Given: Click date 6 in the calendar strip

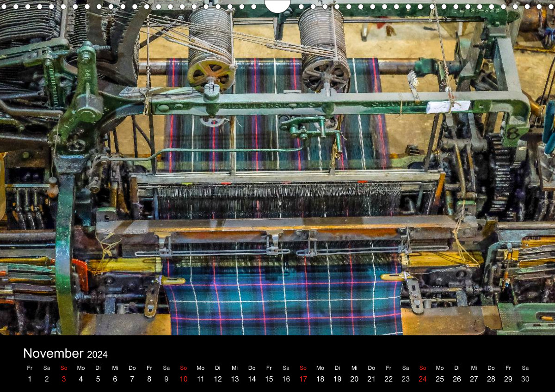Looking at the screenshot, I should coord(115,379).
